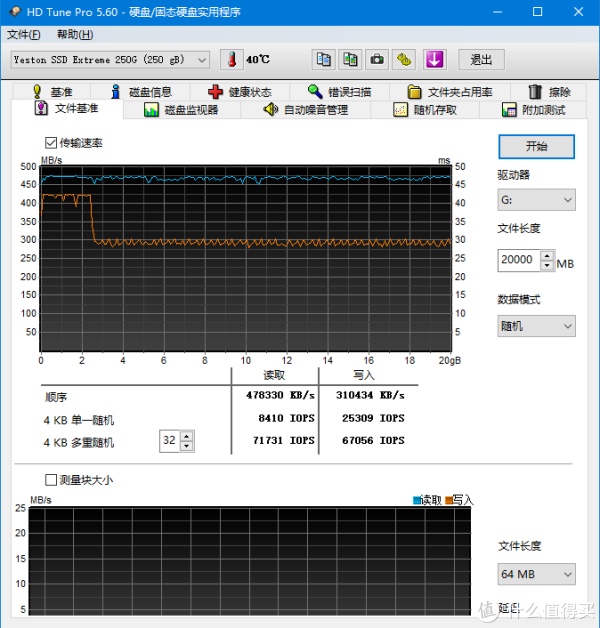Switch to 擦除 erase tab
This screenshot has height=628, width=600.
point(549,92)
